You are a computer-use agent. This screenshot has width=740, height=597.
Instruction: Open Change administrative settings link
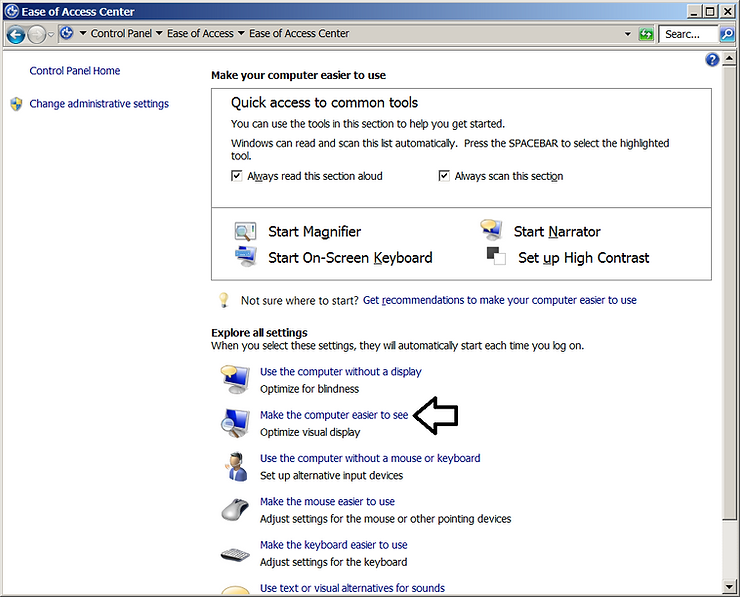[99, 104]
